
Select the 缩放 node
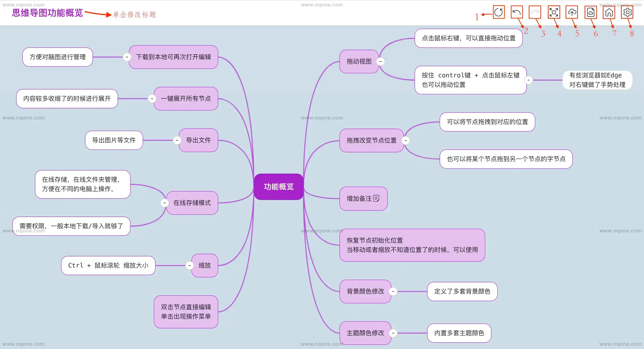point(205,265)
